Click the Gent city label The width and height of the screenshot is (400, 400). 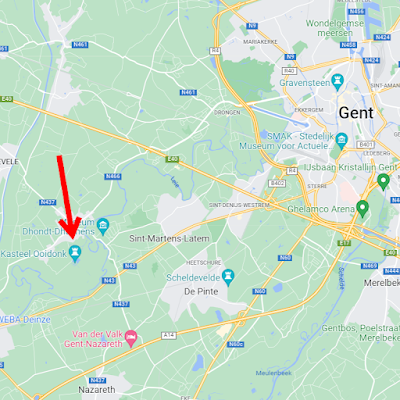(x=356, y=113)
